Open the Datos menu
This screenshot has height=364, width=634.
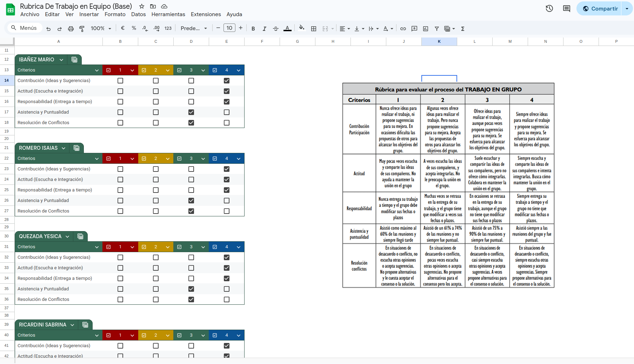click(x=139, y=14)
